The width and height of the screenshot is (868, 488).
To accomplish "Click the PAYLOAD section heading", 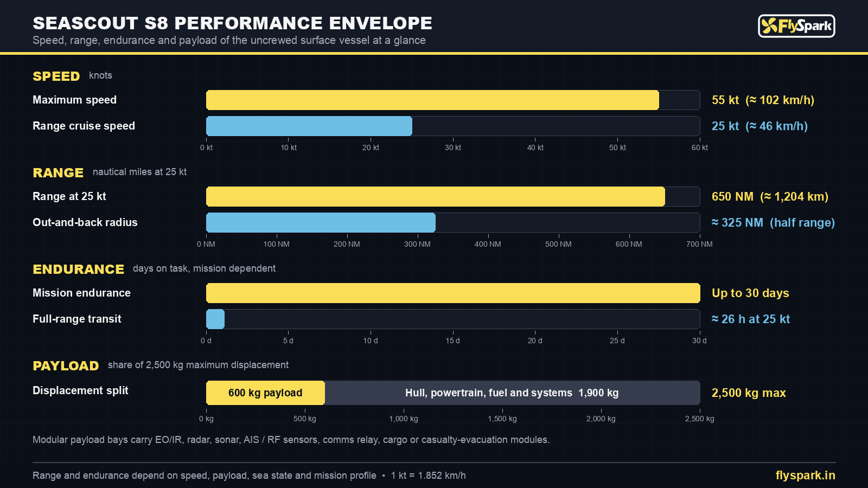I will pos(66,366).
